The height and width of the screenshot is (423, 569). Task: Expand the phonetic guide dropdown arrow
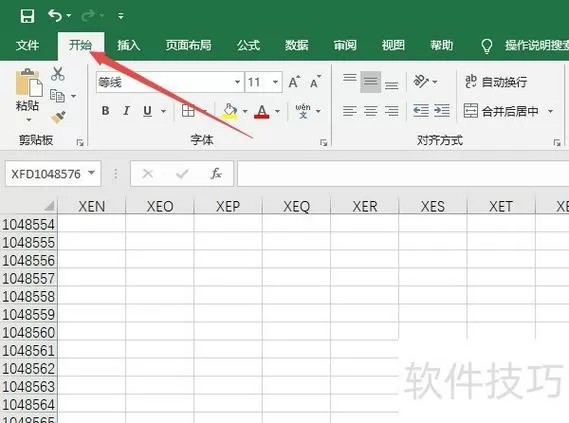[318, 111]
